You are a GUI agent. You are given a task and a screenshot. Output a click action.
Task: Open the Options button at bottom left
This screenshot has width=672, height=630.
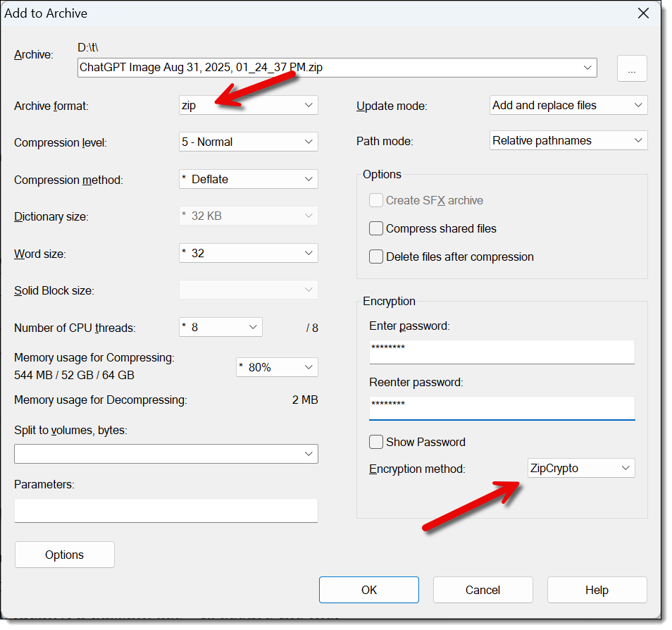pos(65,555)
